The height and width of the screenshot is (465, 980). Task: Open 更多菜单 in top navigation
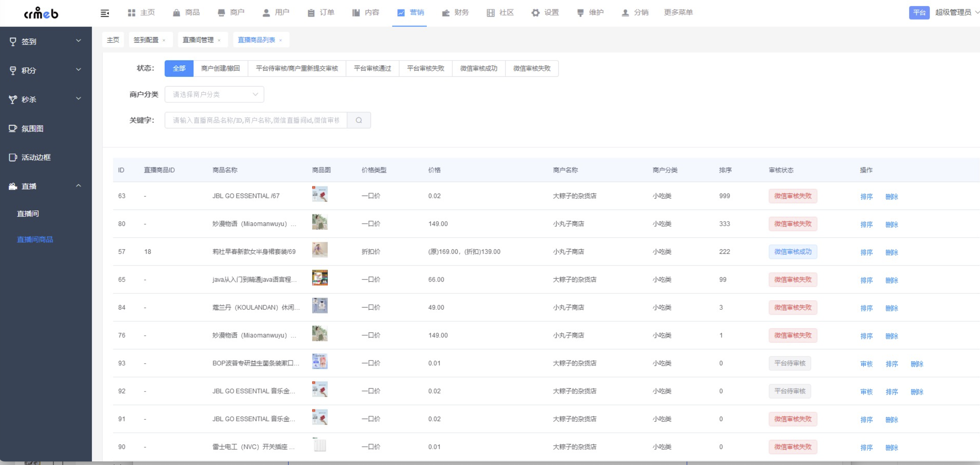678,13
